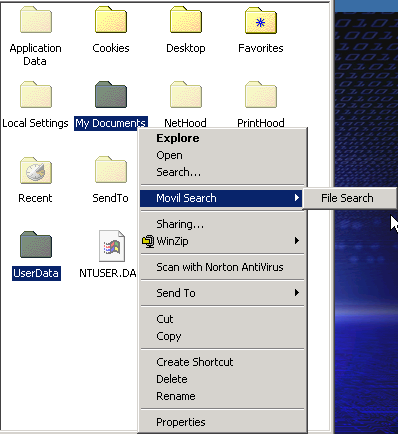
Task: Click the Desktop label text
Action: 186,48
